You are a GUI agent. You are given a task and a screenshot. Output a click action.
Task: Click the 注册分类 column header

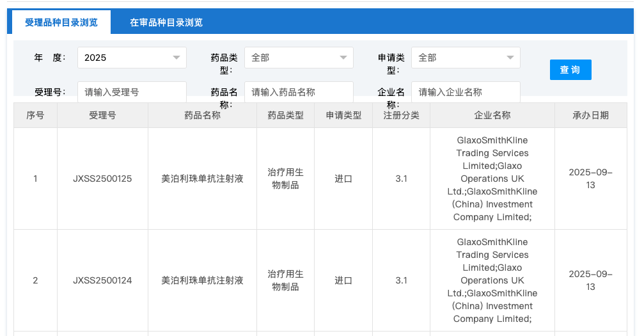[x=401, y=116]
